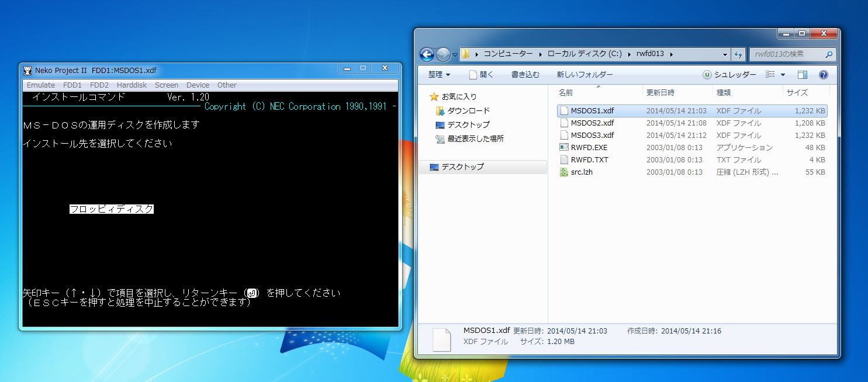868x382 pixels.
Task: Open the Harddisk menu
Action: pos(132,85)
